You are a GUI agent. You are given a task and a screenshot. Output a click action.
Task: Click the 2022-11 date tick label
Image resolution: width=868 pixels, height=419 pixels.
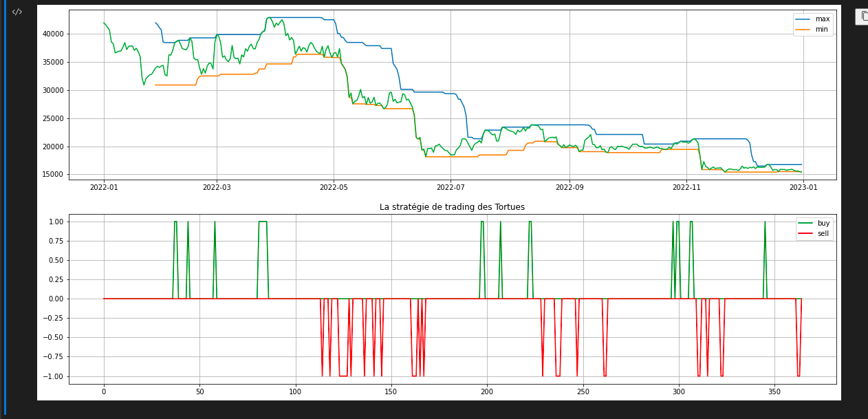pyautogui.click(x=686, y=187)
